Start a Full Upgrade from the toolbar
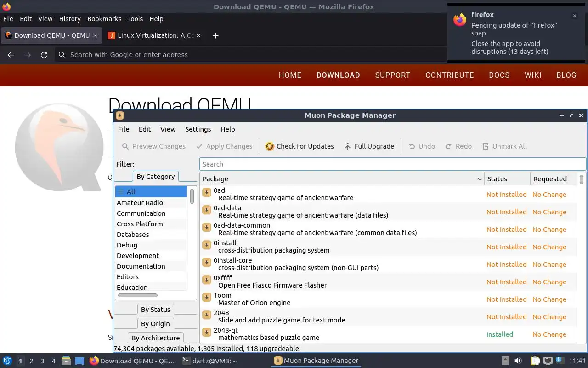This screenshot has width=588, height=368. point(369,146)
